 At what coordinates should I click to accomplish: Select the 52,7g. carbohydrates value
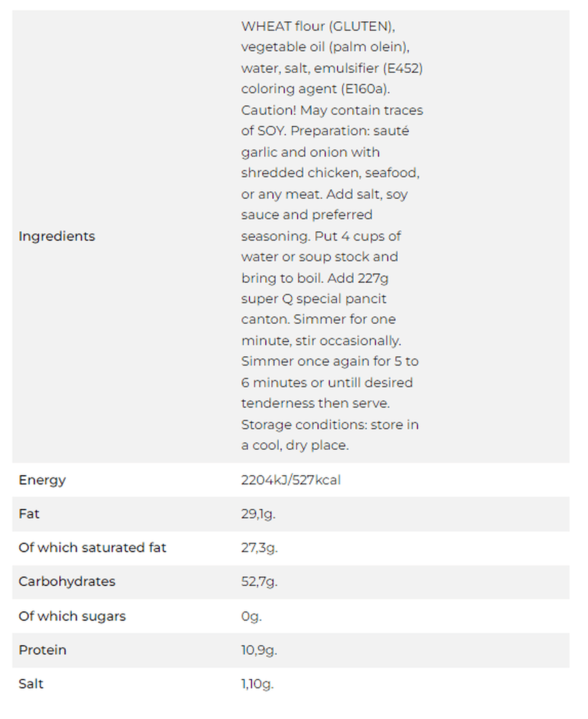tap(259, 582)
